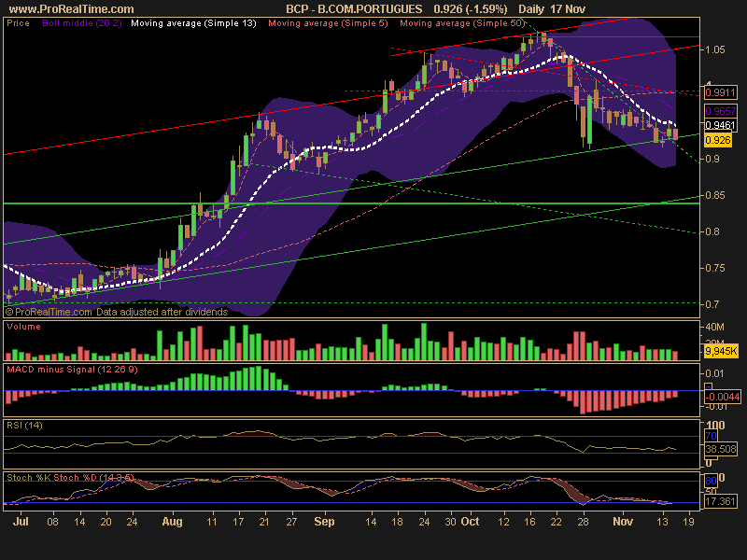
Task: Click the 'Aug' date axis label
Action: click(x=172, y=522)
